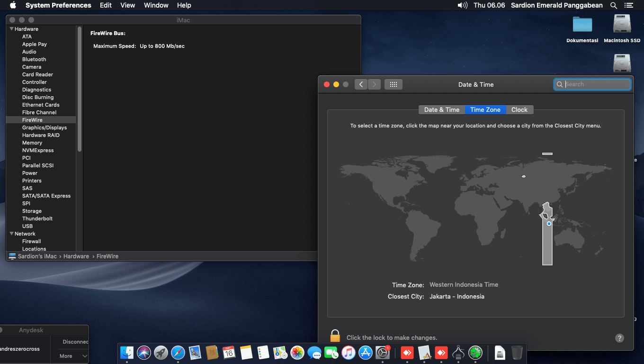Focus the Search field in Date & Time

592,84
